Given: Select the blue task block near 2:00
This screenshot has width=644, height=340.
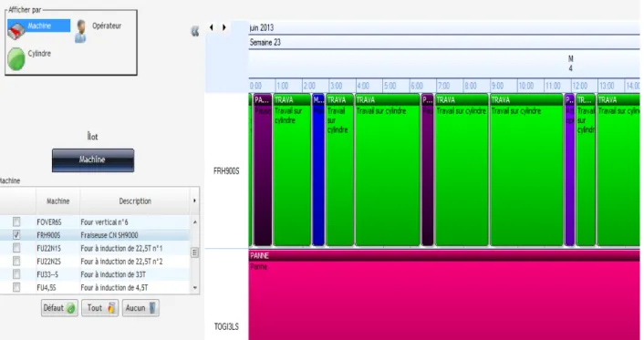Looking at the screenshot, I should click(x=318, y=170).
